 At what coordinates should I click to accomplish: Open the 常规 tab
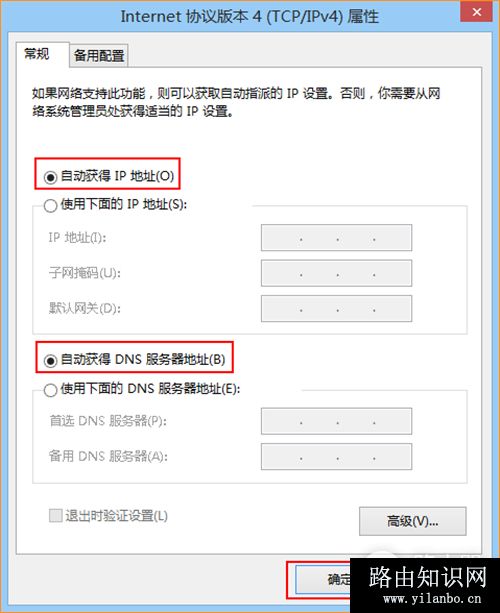37,54
